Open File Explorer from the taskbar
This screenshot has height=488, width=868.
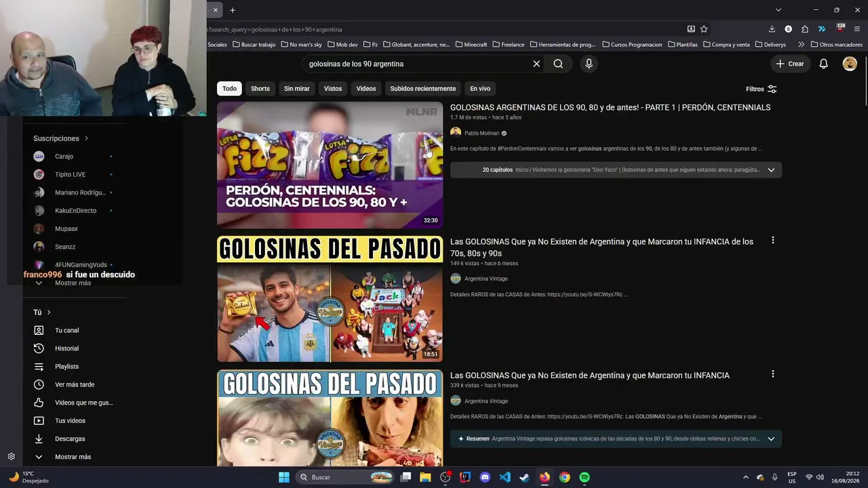tap(425, 477)
